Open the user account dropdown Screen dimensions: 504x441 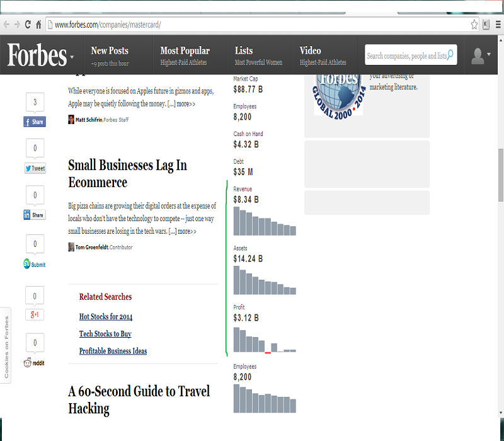point(482,56)
